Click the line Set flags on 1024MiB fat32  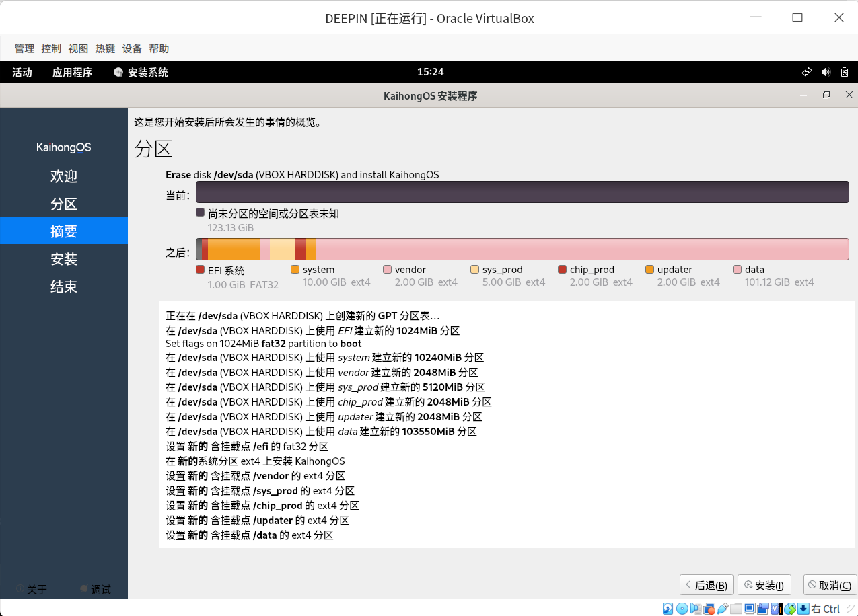264,344
